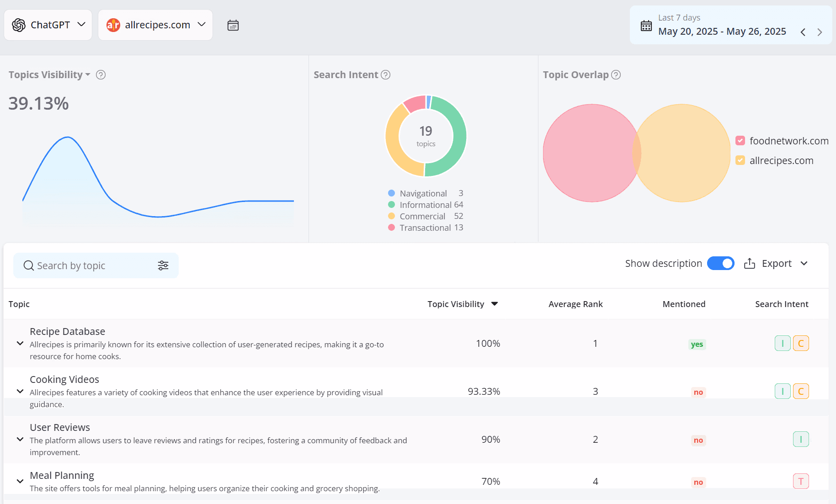The image size is (836, 504).
Task: Click the 39.13% Topics Visibility figure
Action: pos(38,104)
